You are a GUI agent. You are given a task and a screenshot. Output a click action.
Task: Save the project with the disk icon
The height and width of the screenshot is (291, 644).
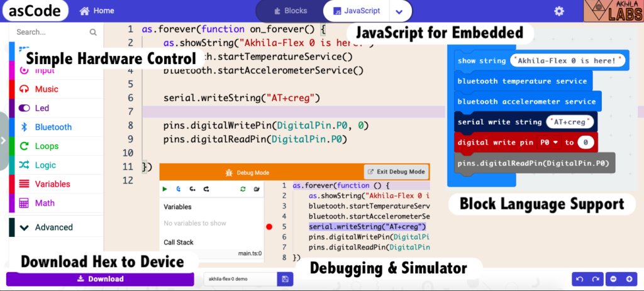click(x=285, y=279)
